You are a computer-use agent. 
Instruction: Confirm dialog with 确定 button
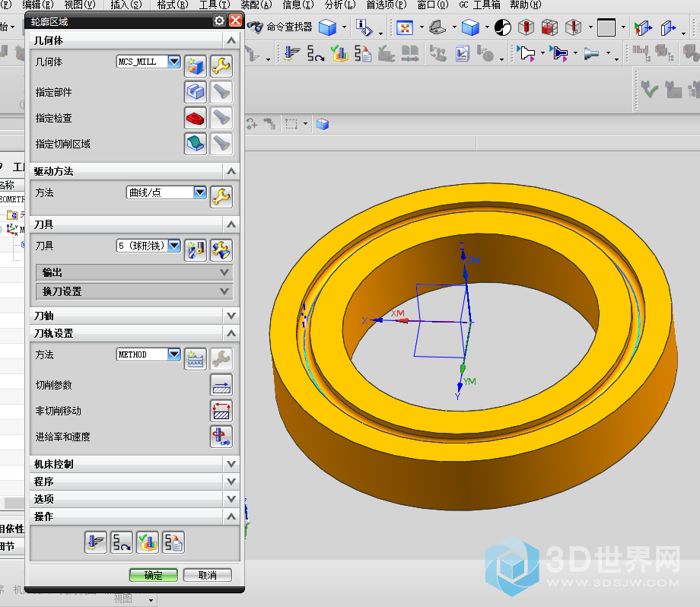pyautogui.click(x=154, y=575)
